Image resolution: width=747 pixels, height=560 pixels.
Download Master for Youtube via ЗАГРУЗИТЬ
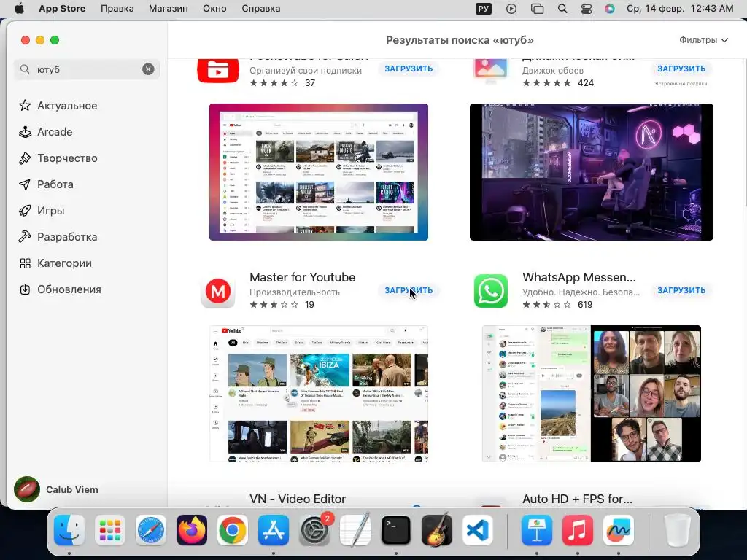point(409,290)
